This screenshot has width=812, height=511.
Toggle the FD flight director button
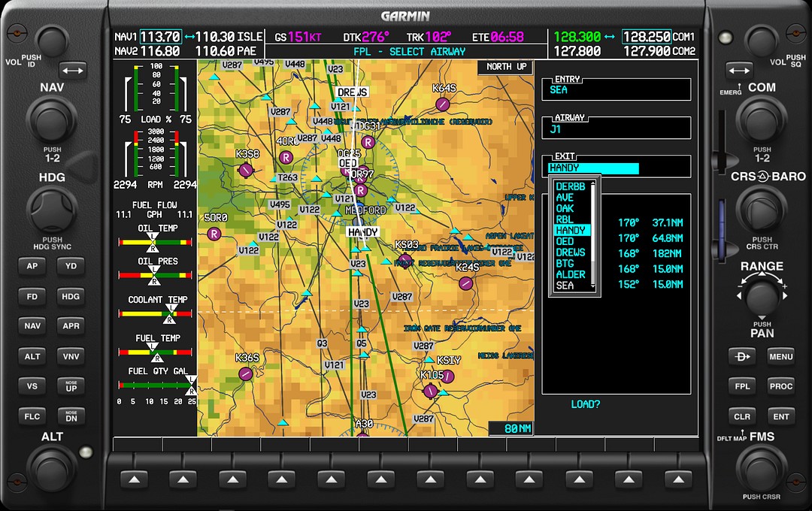[32, 297]
